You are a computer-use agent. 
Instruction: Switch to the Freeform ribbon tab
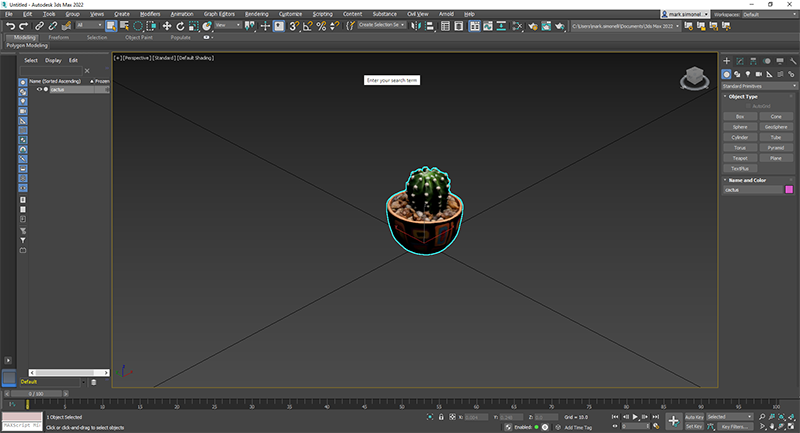(x=59, y=38)
